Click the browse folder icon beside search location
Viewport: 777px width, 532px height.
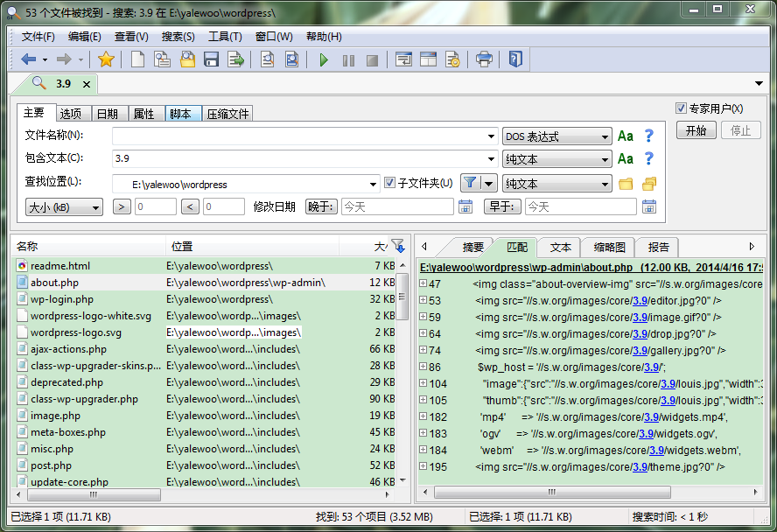click(x=626, y=184)
